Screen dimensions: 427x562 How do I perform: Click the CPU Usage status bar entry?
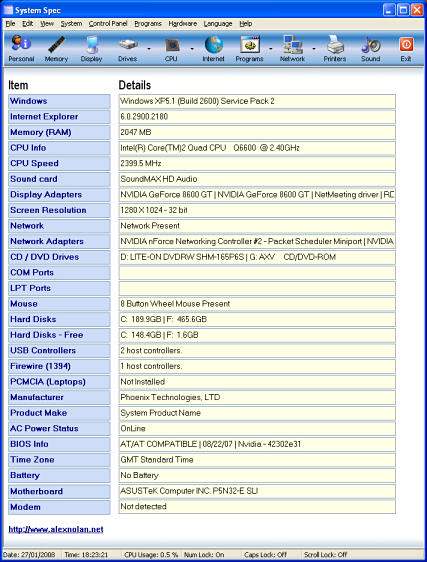[151, 555]
